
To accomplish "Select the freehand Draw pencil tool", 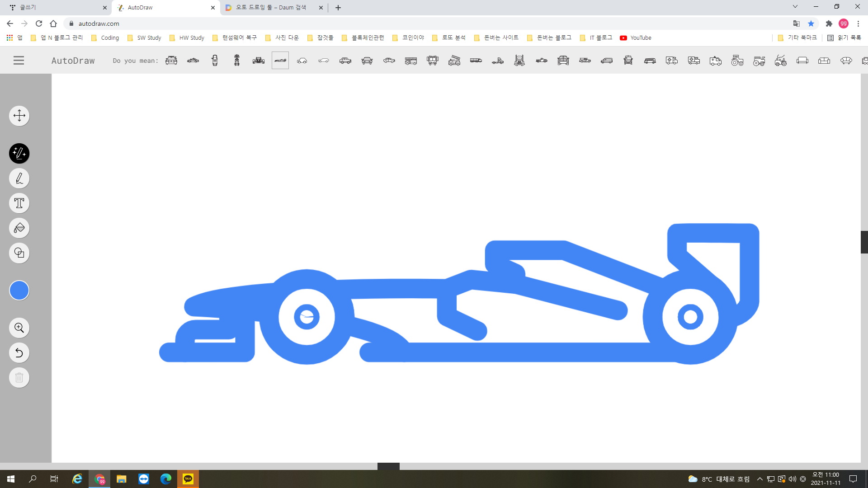I will coord(19,178).
